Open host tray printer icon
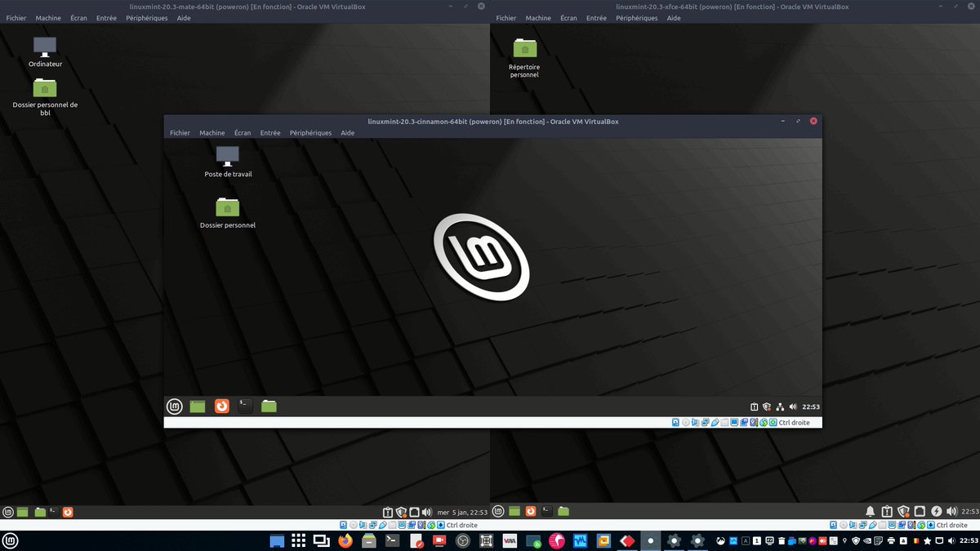The height and width of the screenshot is (551, 980). coord(891,540)
